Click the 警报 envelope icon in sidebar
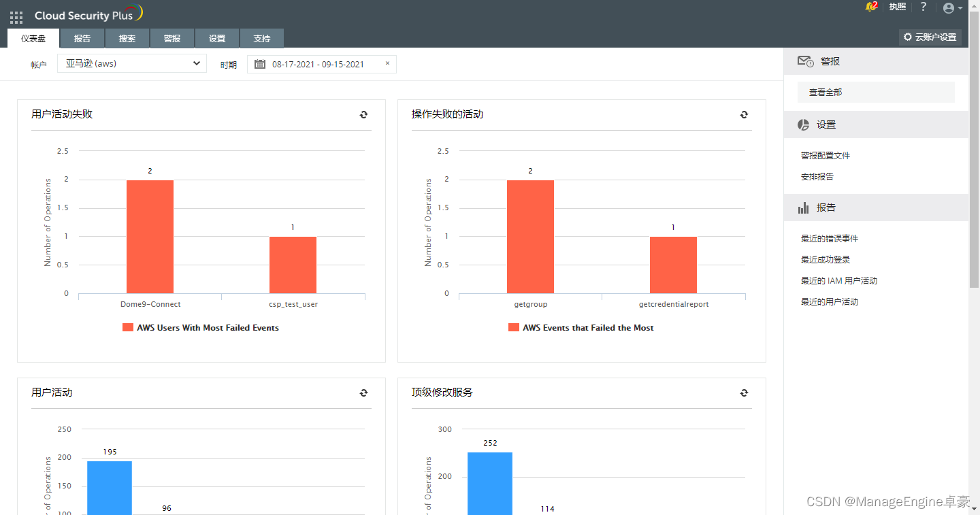The height and width of the screenshot is (515, 980). tap(806, 62)
